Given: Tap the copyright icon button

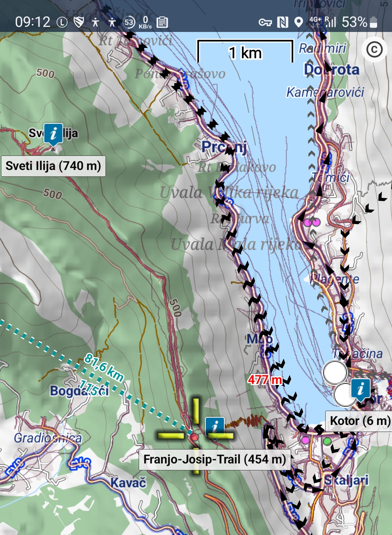Looking at the screenshot, I should click(x=374, y=49).
